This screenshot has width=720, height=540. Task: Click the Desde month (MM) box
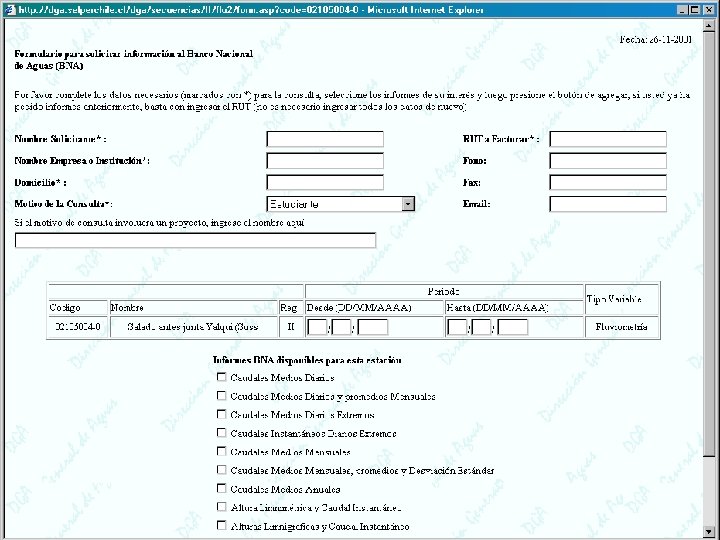pos(341,327)
